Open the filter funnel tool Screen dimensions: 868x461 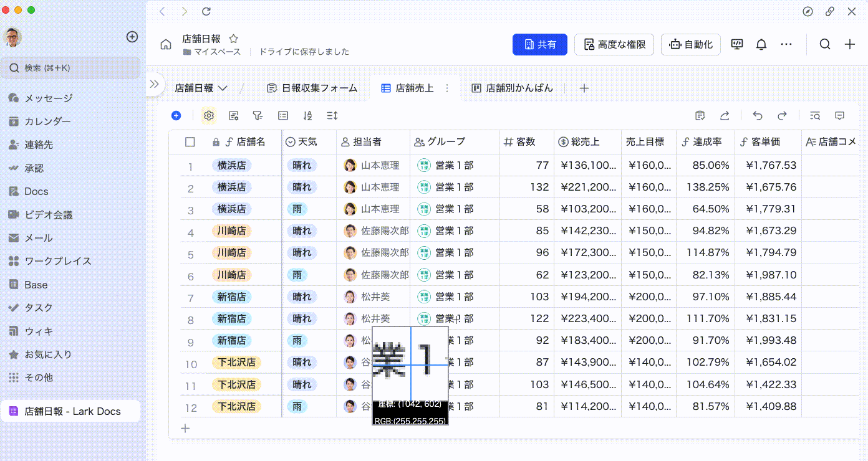click(257, 116)
